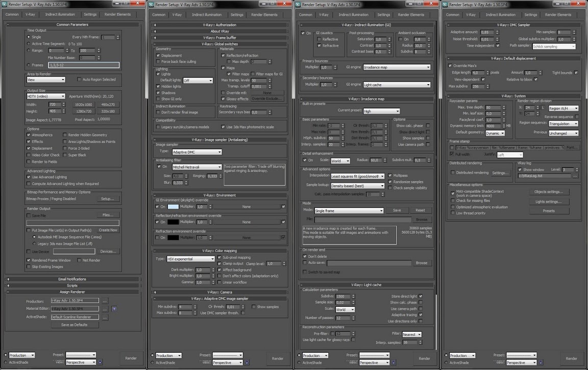The image size is (588, 370).
Task: Toggle Refractive GI caustics checkbox
Action: tap(319, 46)
